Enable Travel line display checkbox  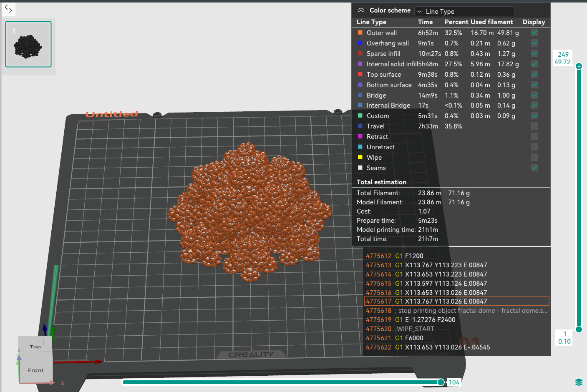pyautogui.click(x=534, y=126)
